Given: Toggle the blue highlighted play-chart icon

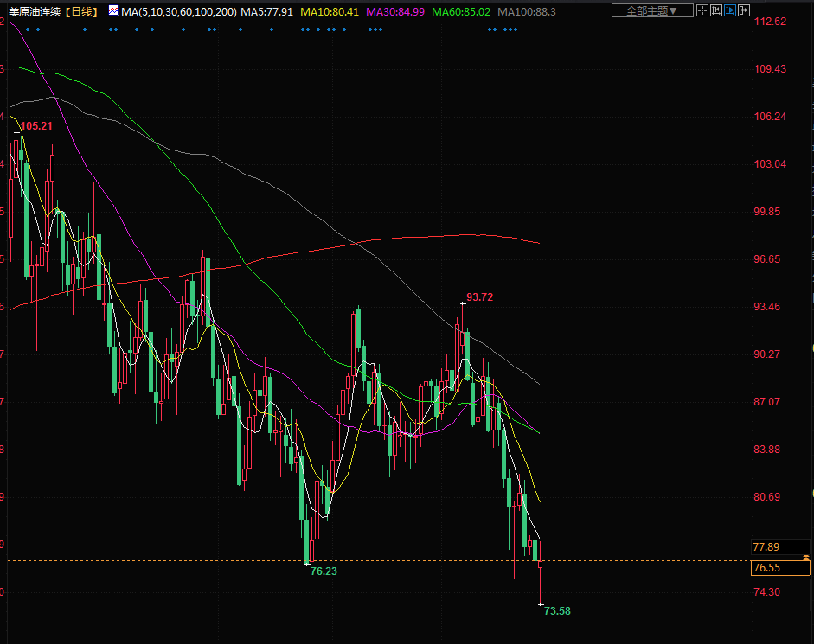Looking at the screenshot, I should point(730,11).
